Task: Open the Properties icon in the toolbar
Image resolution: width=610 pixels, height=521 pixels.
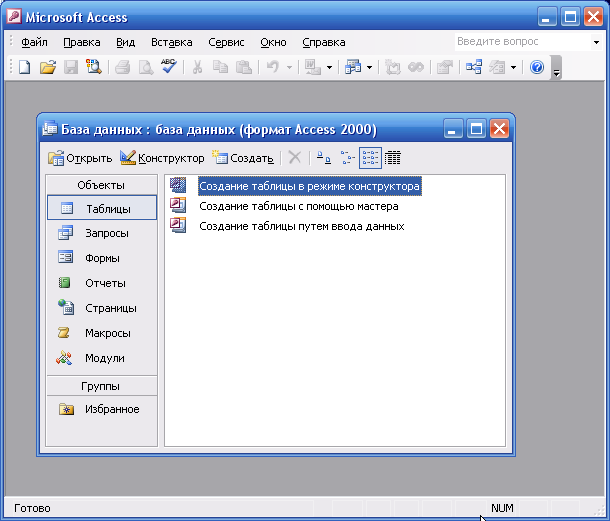Action: click(x=445, y=67)
